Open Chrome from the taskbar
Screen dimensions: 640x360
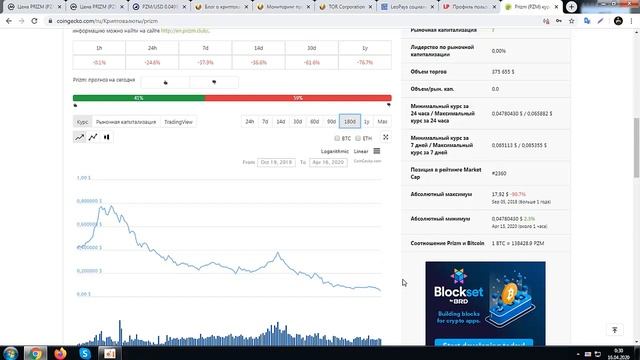click(36, 353)
